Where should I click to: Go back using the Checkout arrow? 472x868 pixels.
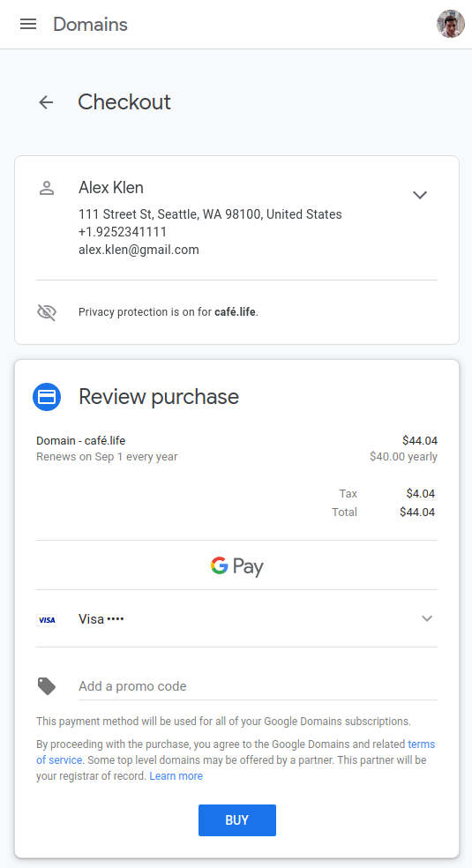pos(46,101)
